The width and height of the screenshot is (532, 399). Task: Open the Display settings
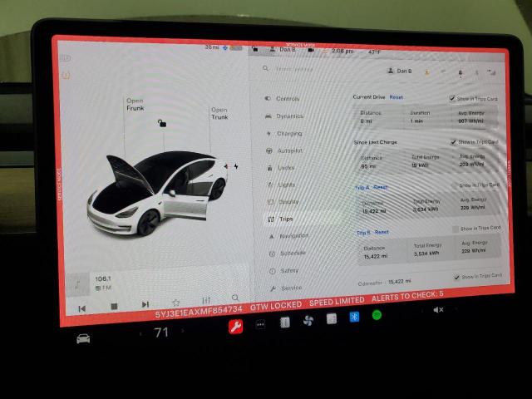(x=283, y=201)
